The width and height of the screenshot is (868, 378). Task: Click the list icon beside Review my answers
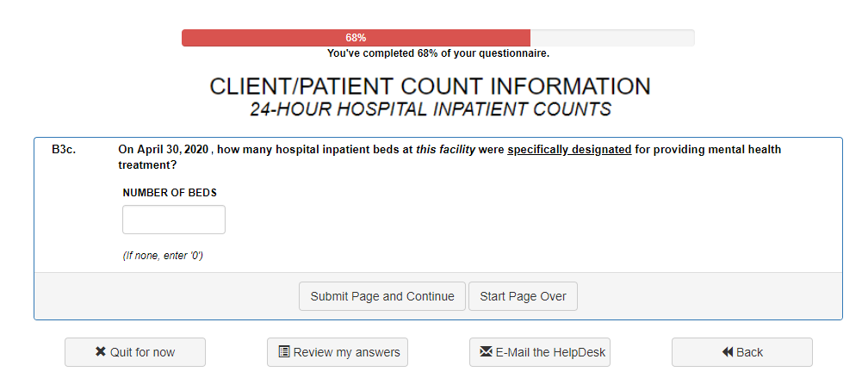(x=284, y=352)
